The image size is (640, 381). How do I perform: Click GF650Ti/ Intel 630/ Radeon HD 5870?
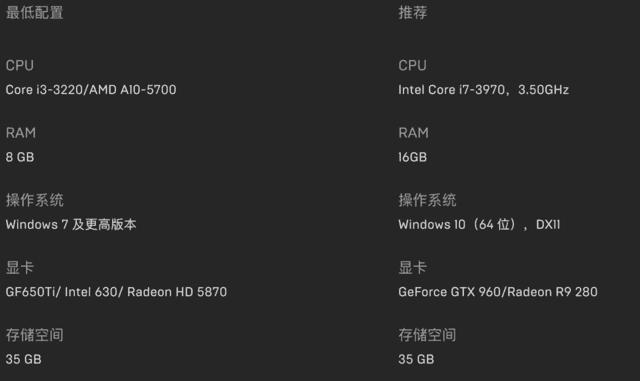coord(116,292)
